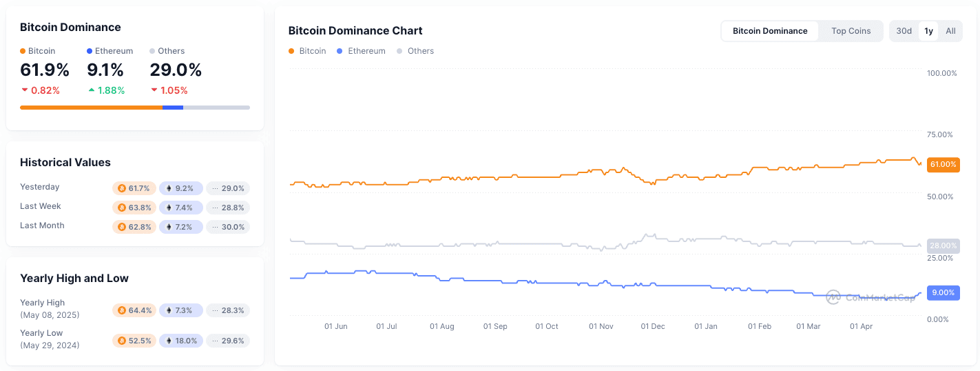980x371 pixels.
Task: Select the Bitcoin Dominance tab
Action: [770, 31]
